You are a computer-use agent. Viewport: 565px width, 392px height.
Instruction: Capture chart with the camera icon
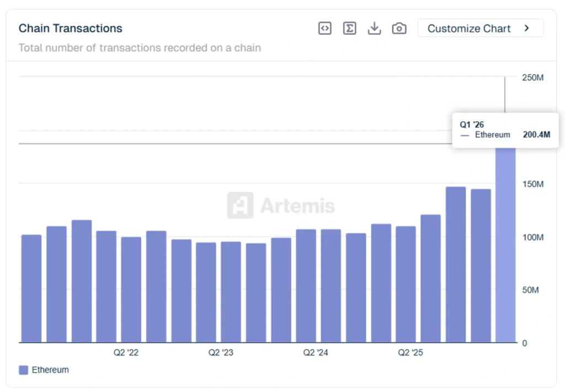[399, 28]
